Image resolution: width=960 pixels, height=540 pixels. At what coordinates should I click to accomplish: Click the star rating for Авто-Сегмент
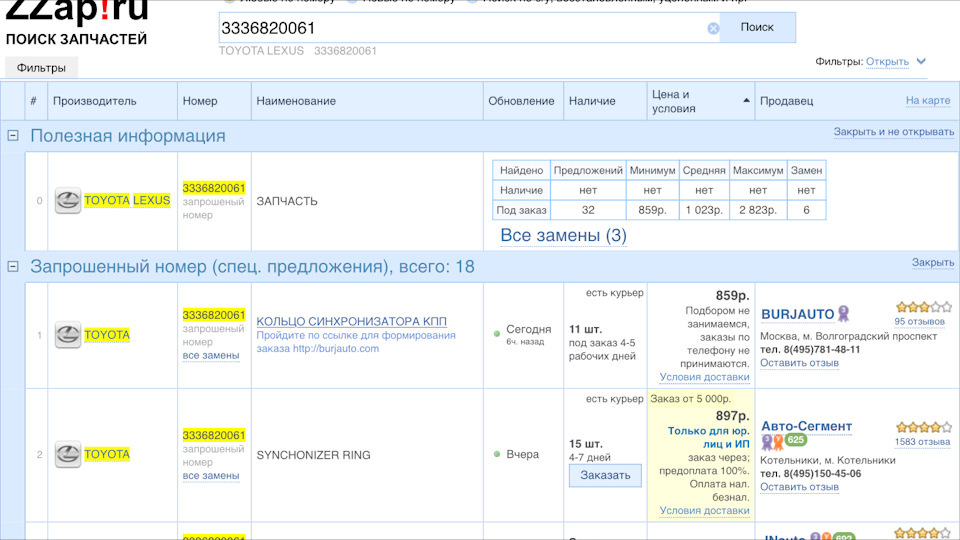(921, 427)
